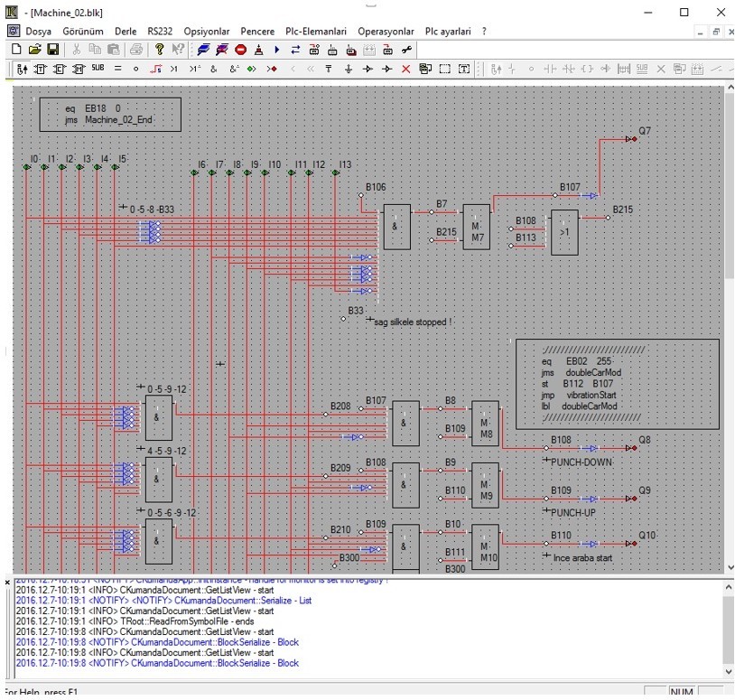Select the text box T tool

click(464, 70)
